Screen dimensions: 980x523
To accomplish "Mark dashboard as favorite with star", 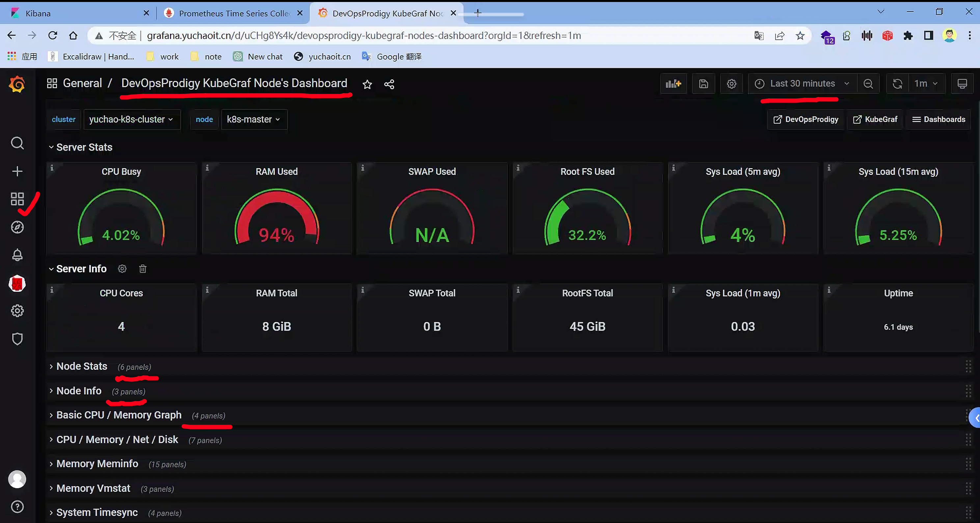I will (367, 85).
